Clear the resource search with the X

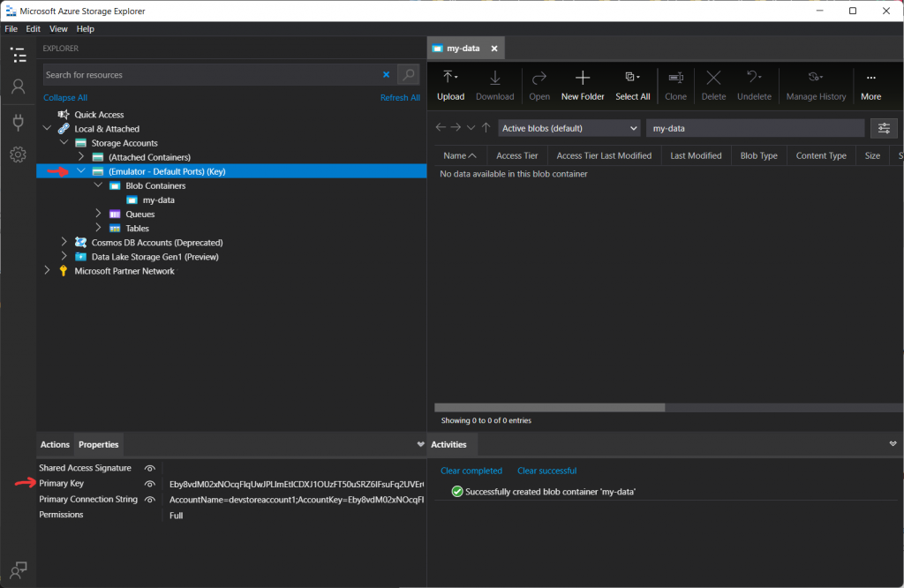(387, 74)
